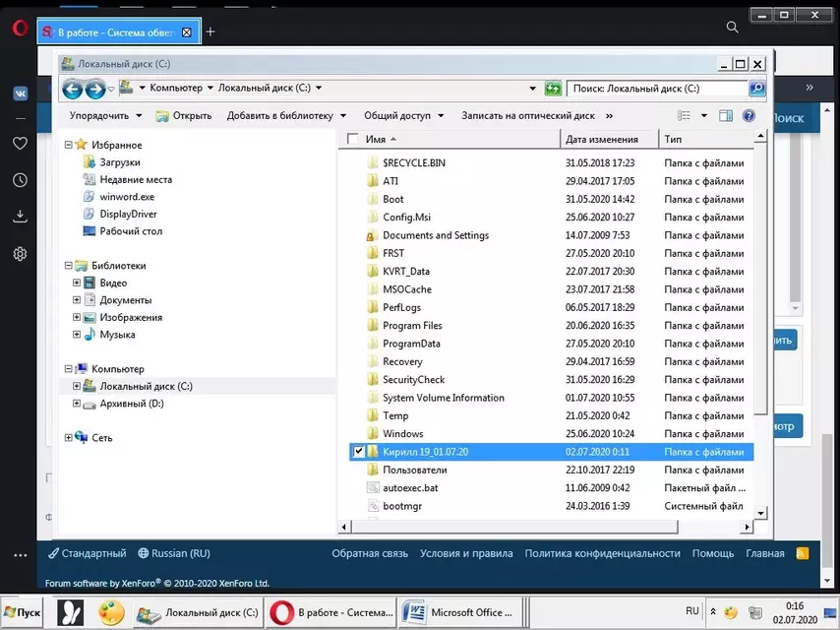Change Explorer view mode icon
840x630 pixels.
(x=684, y=116)
